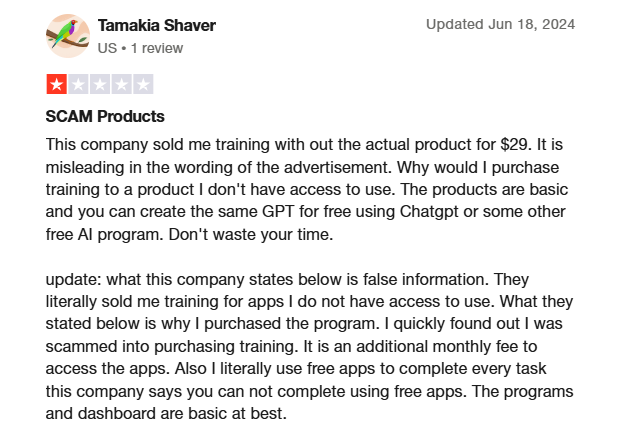
Task: Click Tamakia Shaver's bird avatar image
Action: tap(68, 36)
